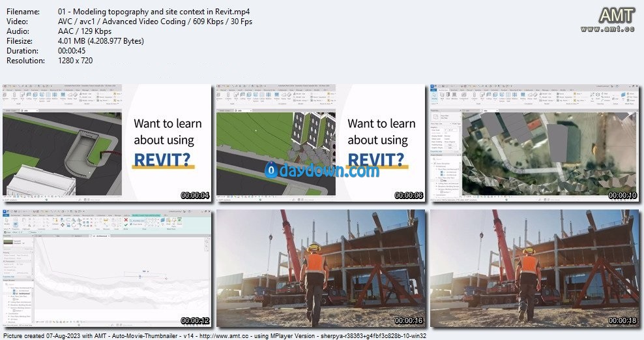Click the 'Video:' label

[17, 22]
